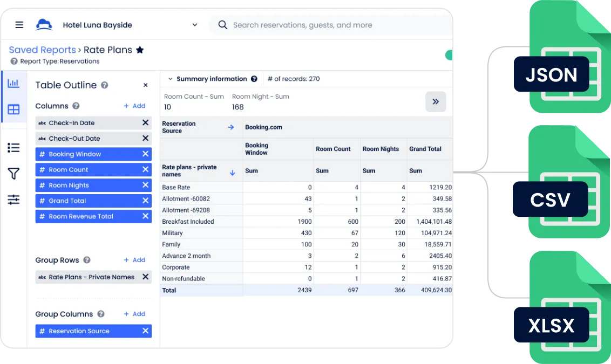611x364 pixels.
Task: Click the search reservations input field
Action: [324, 25]
